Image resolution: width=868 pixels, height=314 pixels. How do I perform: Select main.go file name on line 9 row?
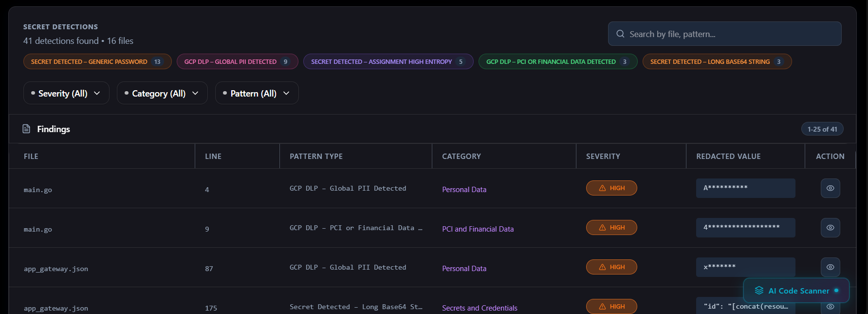coord(38,230)
